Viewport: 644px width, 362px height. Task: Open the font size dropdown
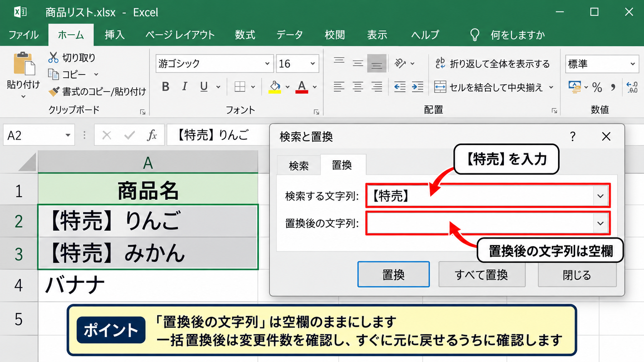pyautogui.click(x=312, y=63)
